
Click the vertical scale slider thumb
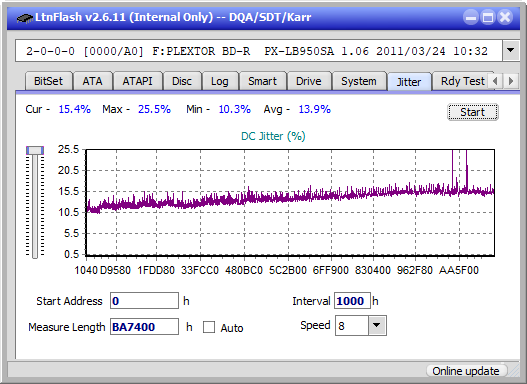point(35,150)
